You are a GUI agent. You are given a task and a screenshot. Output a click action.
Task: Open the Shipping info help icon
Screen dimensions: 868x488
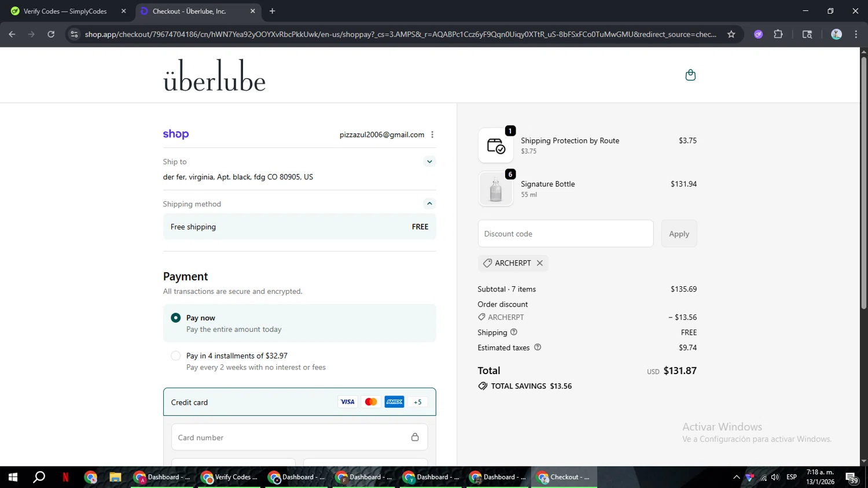514,332
